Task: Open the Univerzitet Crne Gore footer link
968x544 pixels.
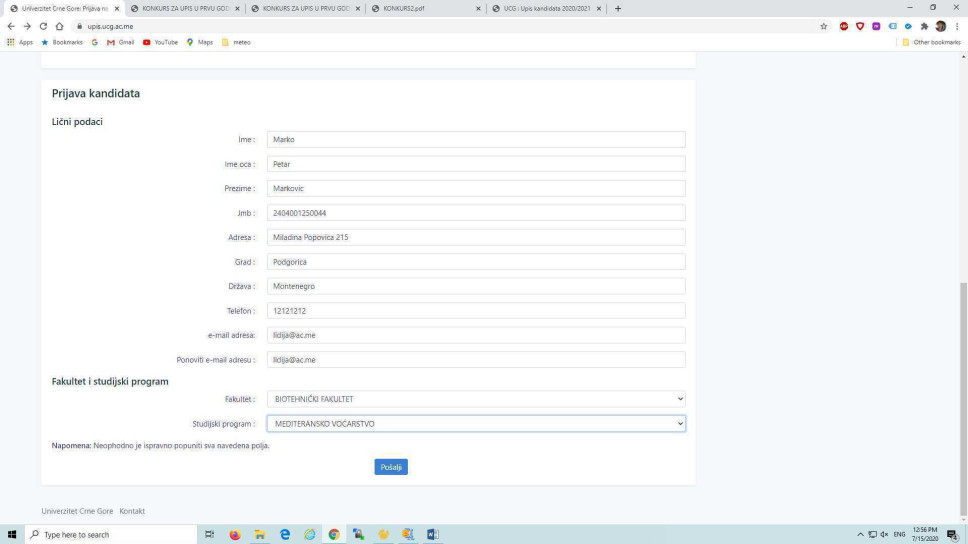Action: (77, 511)
